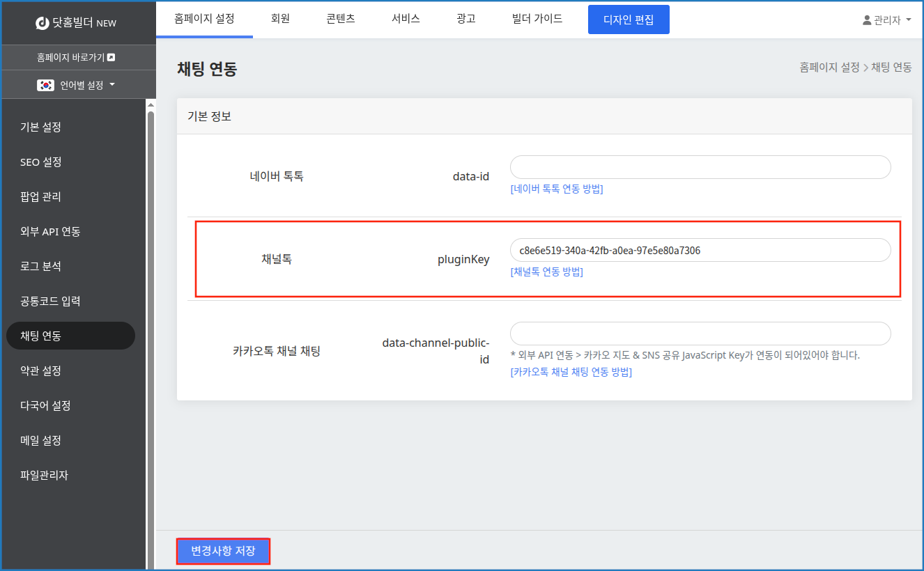
Task: Select the 서비스 top menu
Action: click(406, 19)
